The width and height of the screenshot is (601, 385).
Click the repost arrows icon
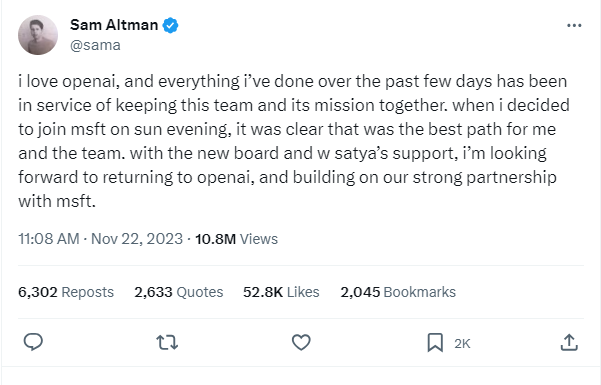click(167, 342)
